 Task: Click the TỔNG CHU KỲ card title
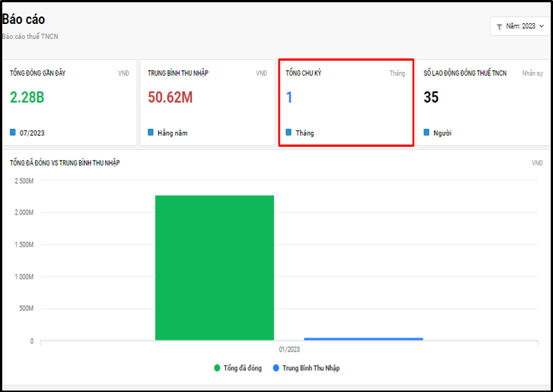303,73
